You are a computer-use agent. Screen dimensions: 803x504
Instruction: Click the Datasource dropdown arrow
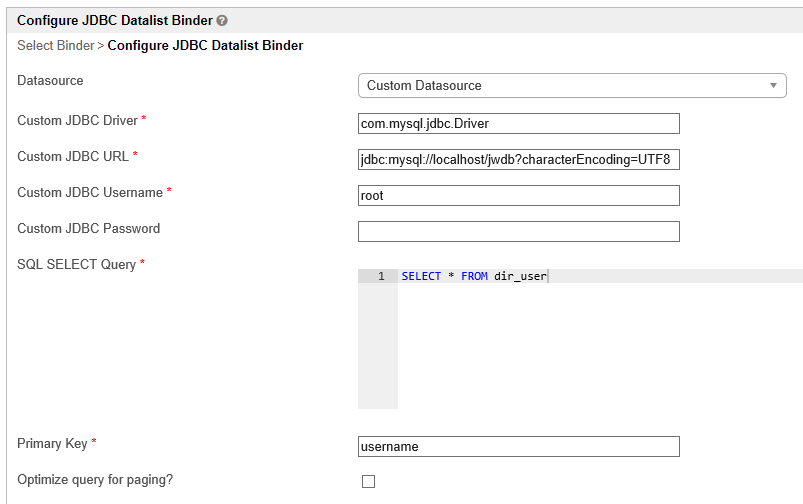click(773, 86)
